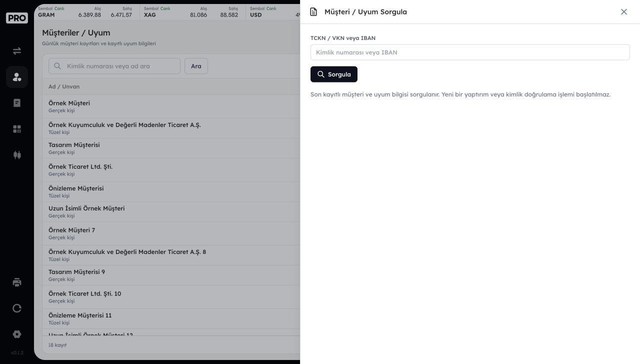The image size is (640, 364).
Task: Click XAG sell price 88,582
Action: [229, 15]
